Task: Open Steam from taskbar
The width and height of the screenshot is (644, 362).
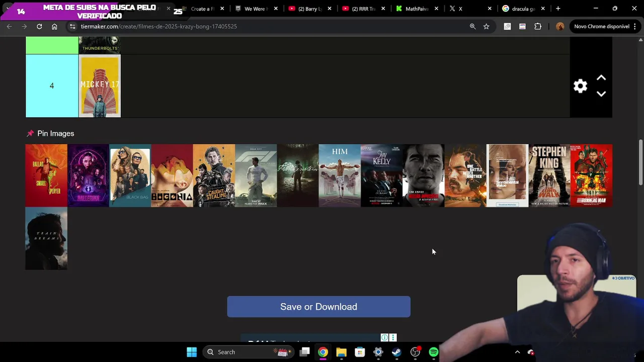Action: pos(396,352)
